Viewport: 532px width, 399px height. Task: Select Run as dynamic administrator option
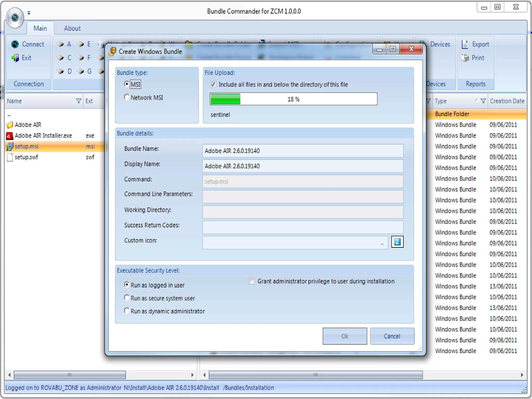127,311
